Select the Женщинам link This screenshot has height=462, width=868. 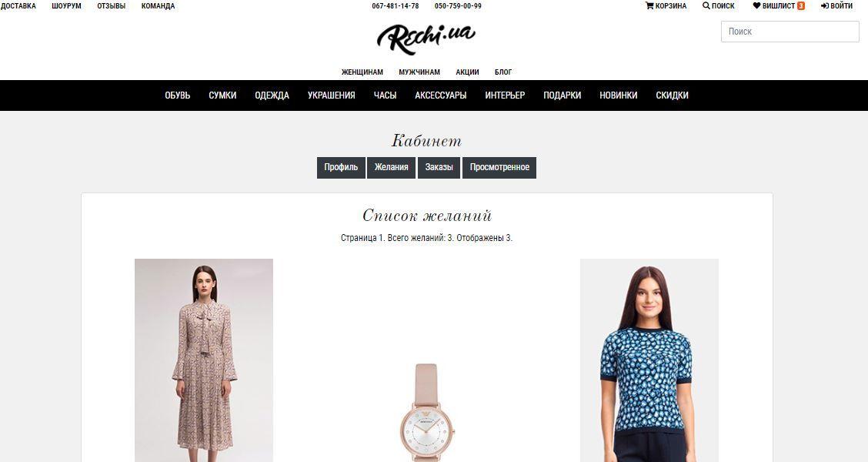362,72
